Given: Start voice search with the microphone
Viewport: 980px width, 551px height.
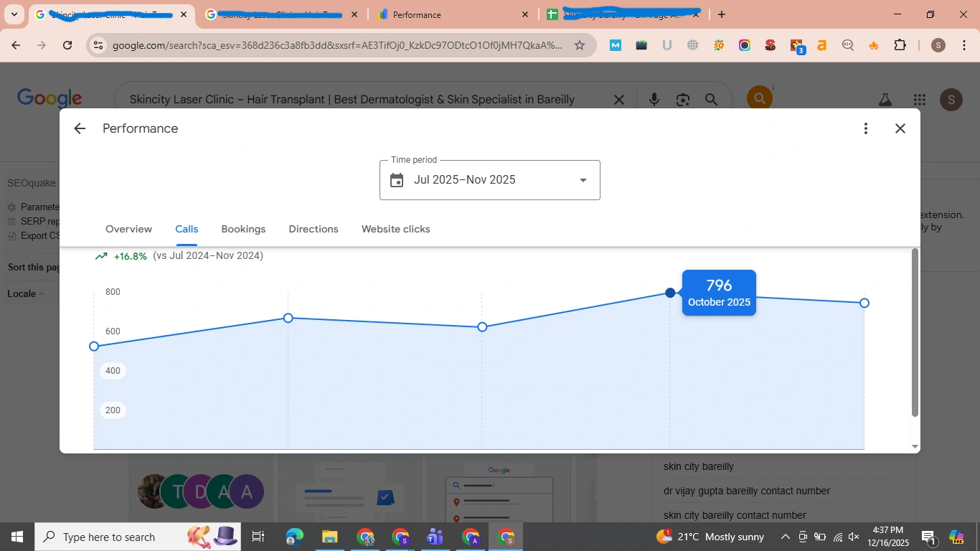Looking at the screenshot, I should click(x=654, y=100).
